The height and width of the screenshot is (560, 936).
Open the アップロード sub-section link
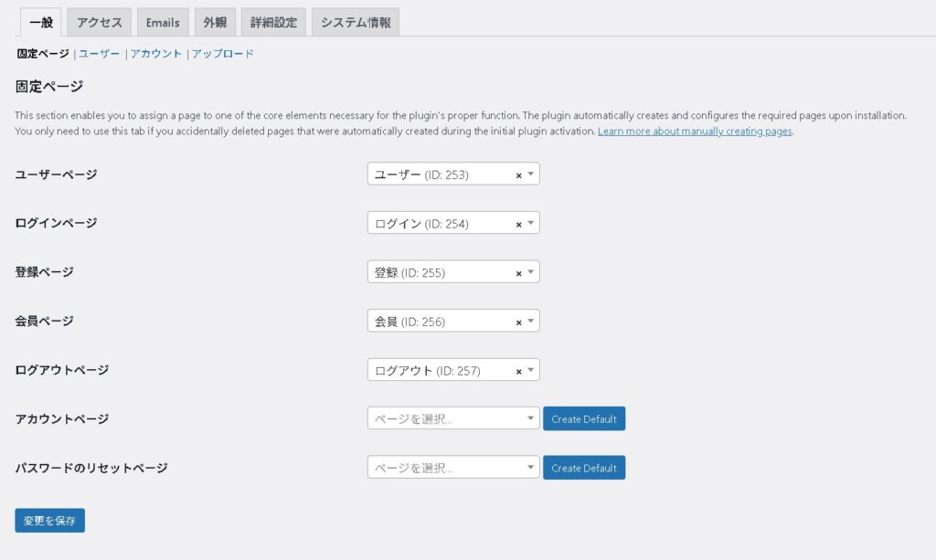click(x=223, y=54)
